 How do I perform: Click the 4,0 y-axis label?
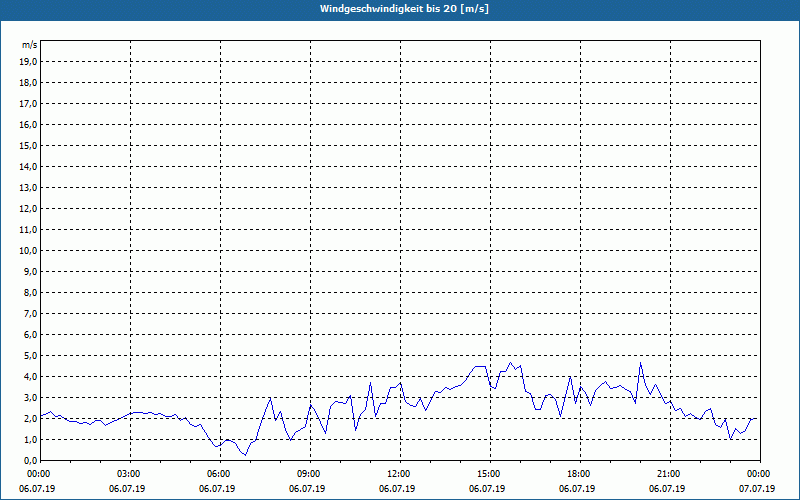tap(31, 377)
